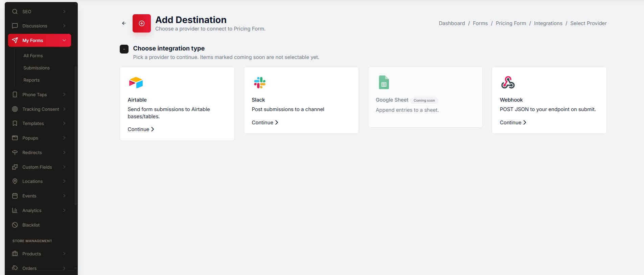This screenshot has width=644, height=275.
Task: Expand the Events chevron
Action: [64, 196]
